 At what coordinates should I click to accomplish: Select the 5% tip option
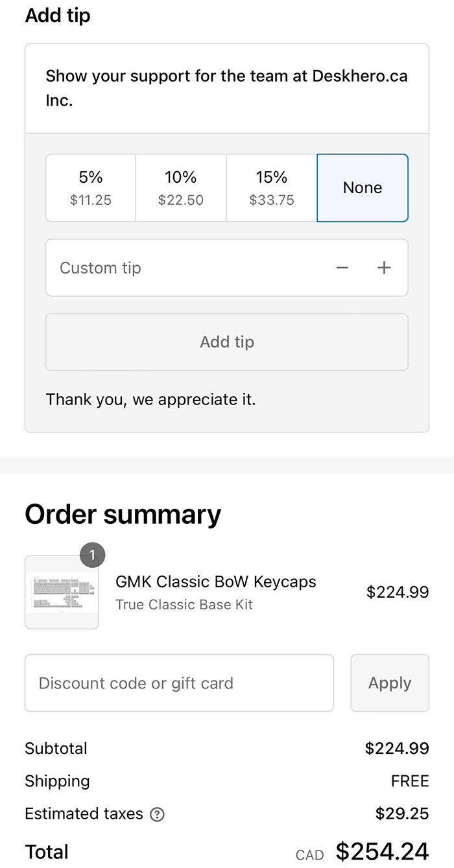click(x=90, y=187)
